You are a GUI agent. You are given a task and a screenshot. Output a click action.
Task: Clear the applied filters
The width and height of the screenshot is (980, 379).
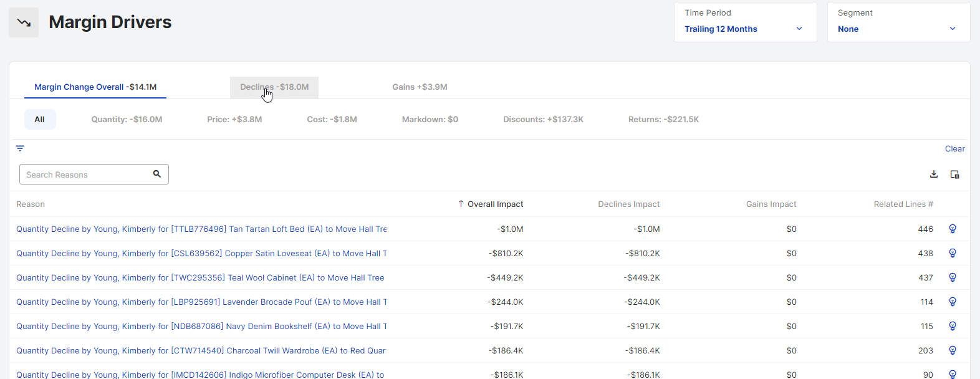954,148
